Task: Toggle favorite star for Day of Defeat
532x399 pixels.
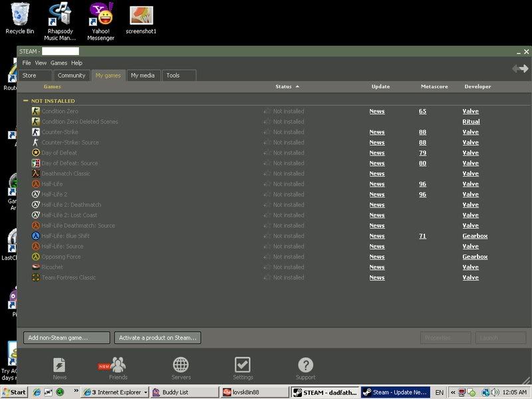Action: pyautogui.click(x=267, y=153)
